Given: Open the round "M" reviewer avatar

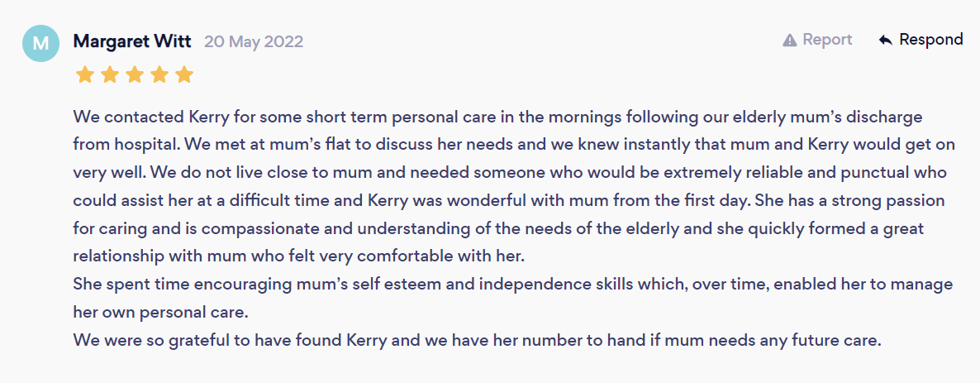Looking at the screenshot, I should tap(40, 43).
